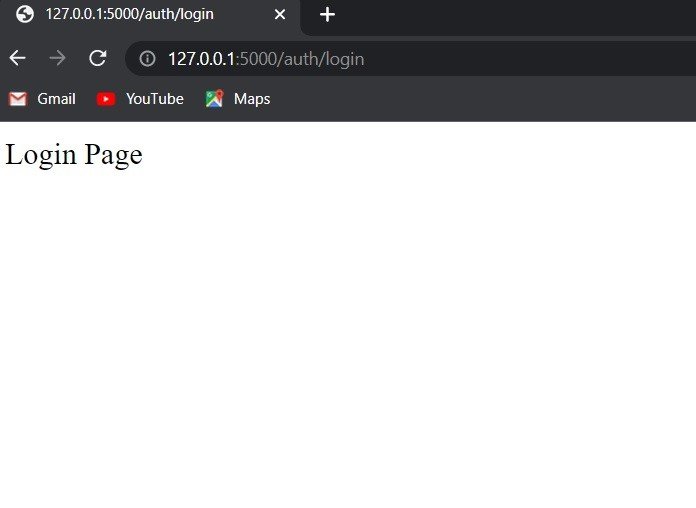Screen dimensions: 696x508
Task: Focus the address bar URL field
Action: click(x=411, y=59)
